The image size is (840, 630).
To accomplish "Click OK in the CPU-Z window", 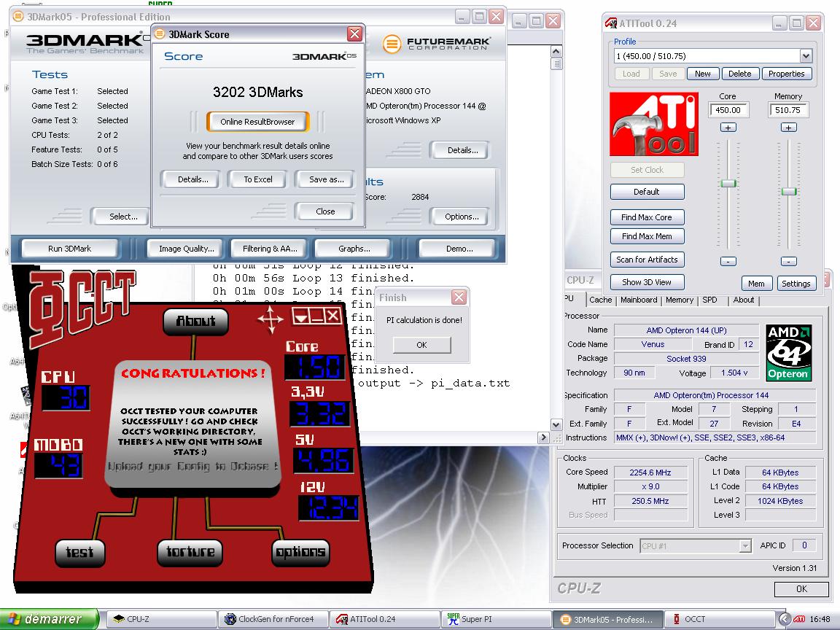I will [x=801, y=588].
